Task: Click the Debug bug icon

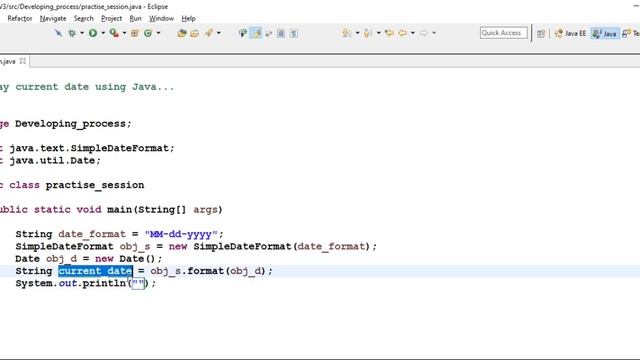Action: tap(72, 33)
